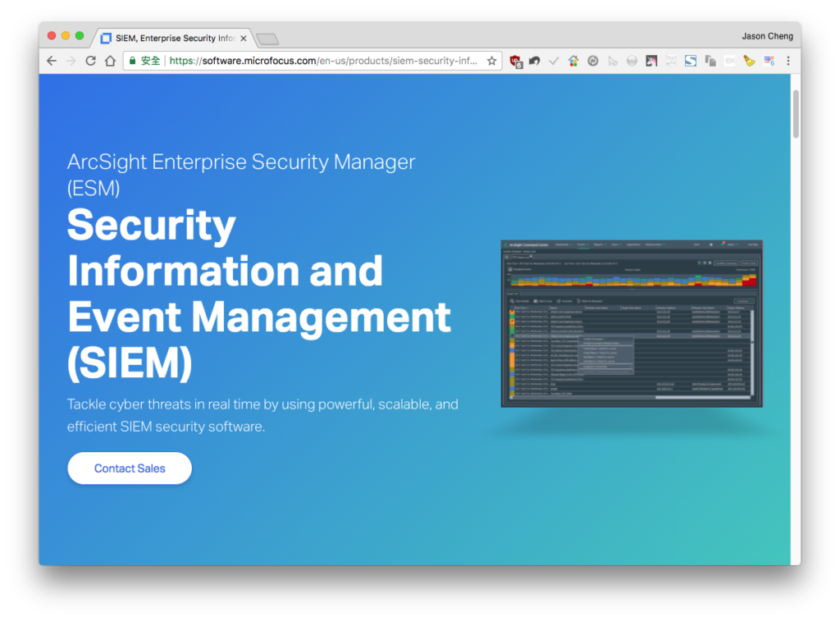Open the browser home page
This screenshot has height=621, width=840.
[x=111, y=61]
